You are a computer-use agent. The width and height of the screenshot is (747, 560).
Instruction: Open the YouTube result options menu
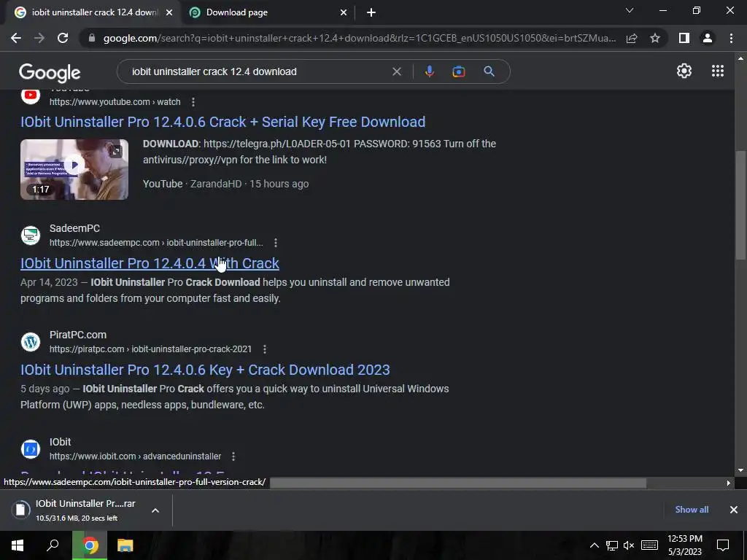coord(193,102)
